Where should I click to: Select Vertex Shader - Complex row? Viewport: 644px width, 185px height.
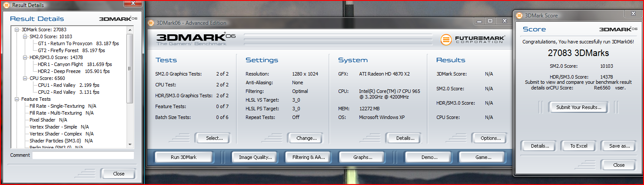(x=62, y=134)
